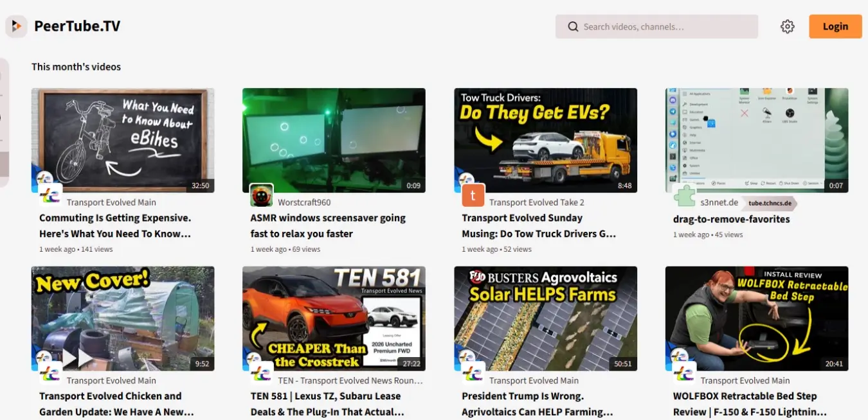
Task: Open the eBikes chalkboard video thumbnail
Action: pos(123,140)
